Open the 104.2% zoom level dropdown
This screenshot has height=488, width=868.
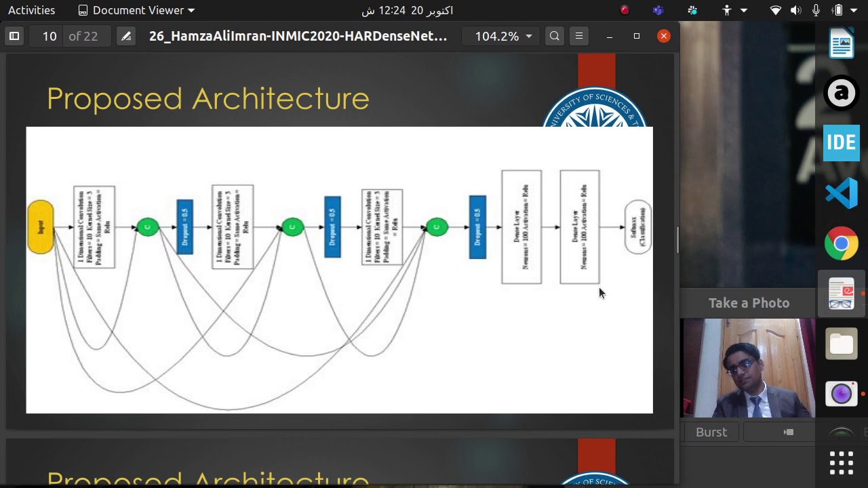click(503, 36)
